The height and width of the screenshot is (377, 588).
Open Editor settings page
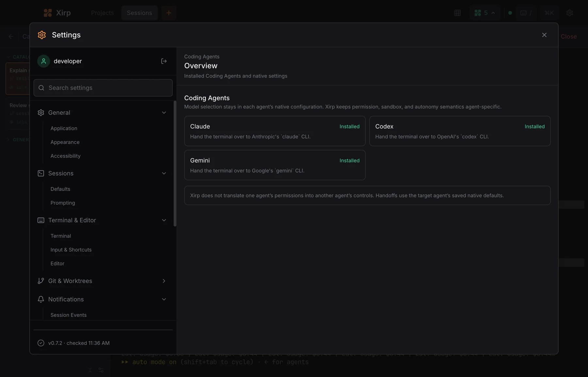tap(57, 264)
